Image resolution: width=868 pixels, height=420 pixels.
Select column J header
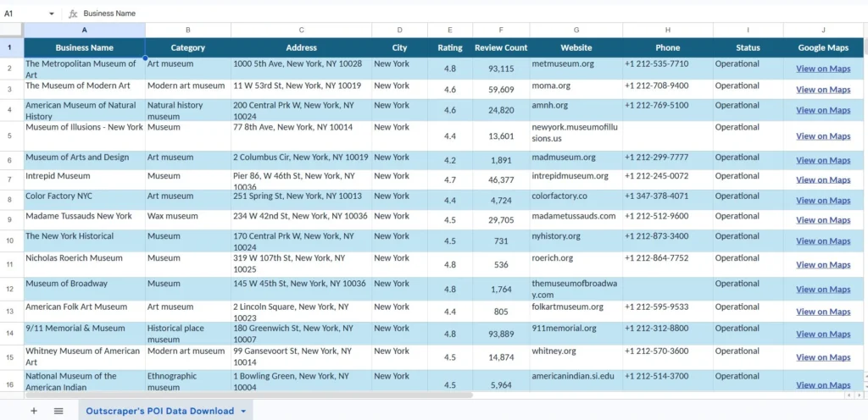click(x=823, y=30)
